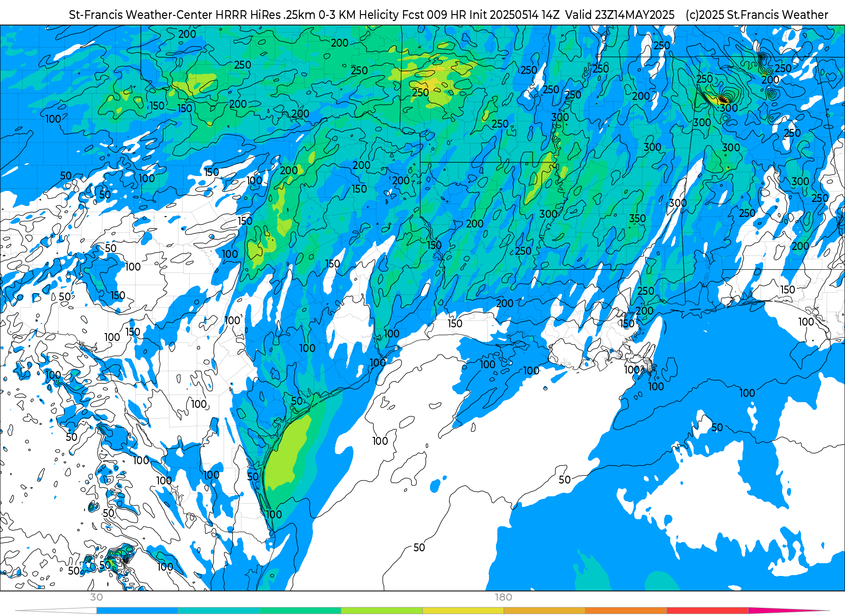Select the lime green color bar segment
Screen dimensions: 845x616
[x=382, y=611]
